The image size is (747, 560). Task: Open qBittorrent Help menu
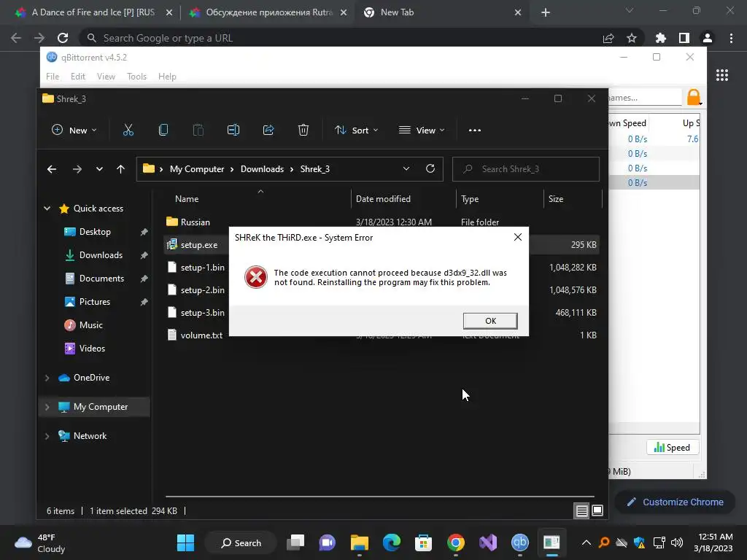click(x=167, y=76)
